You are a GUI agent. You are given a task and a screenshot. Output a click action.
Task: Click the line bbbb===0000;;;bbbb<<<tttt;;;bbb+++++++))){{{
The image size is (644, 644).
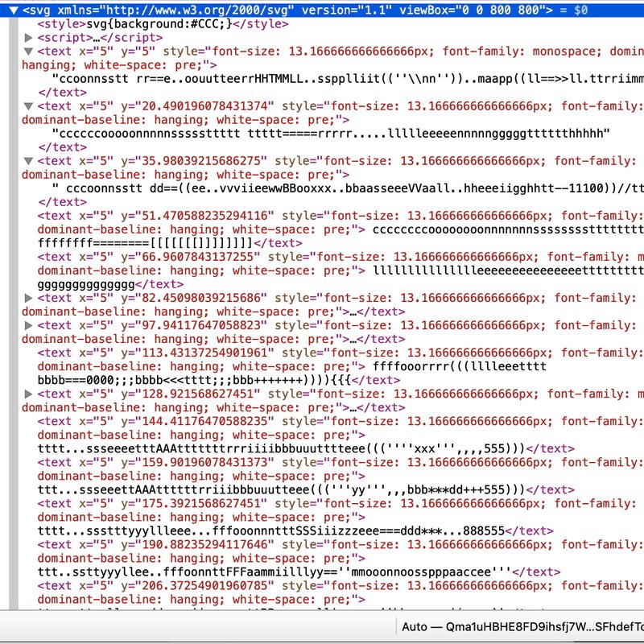tap(194, 380)
